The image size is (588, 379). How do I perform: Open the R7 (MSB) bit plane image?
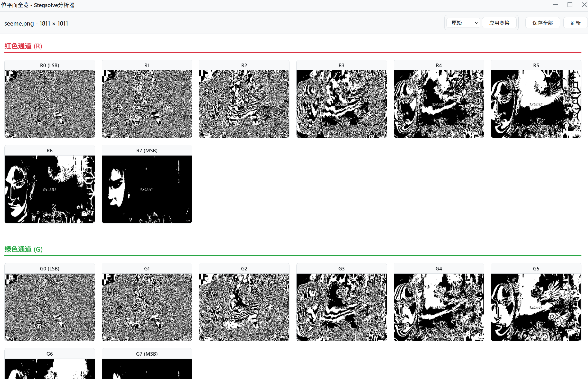pyautogui.click(x=147, y=189)
